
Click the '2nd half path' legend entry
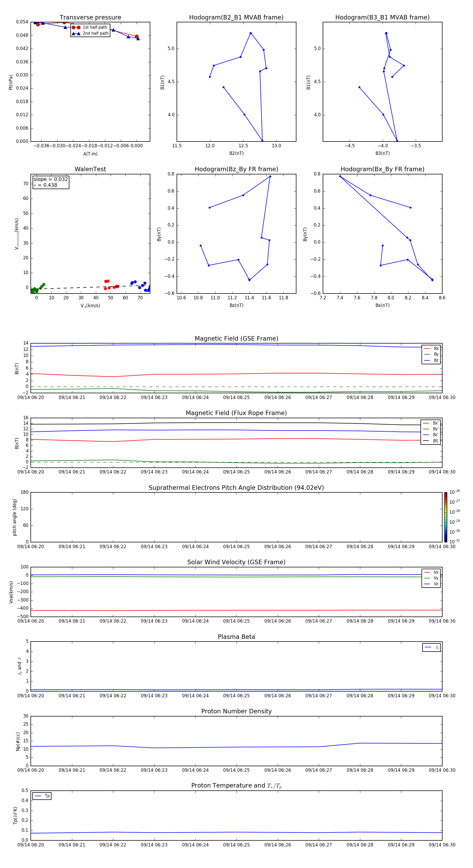tap(90, 33)
